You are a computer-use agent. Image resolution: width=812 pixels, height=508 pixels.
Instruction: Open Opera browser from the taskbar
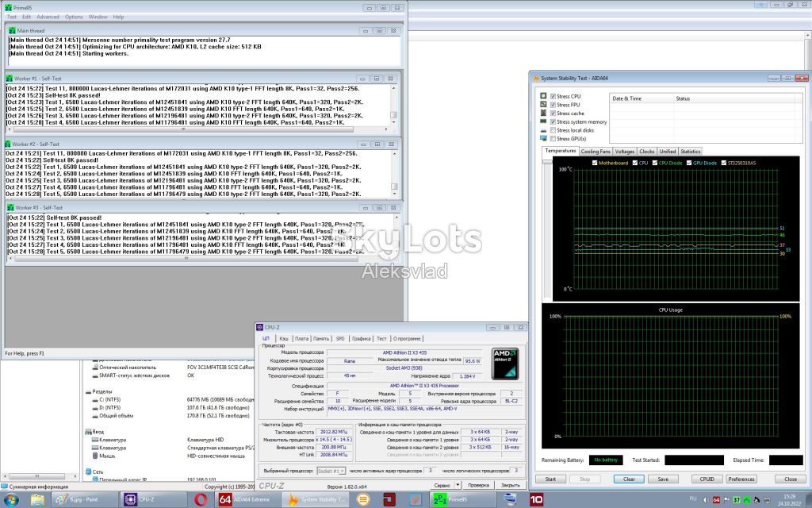pos(201,500)
